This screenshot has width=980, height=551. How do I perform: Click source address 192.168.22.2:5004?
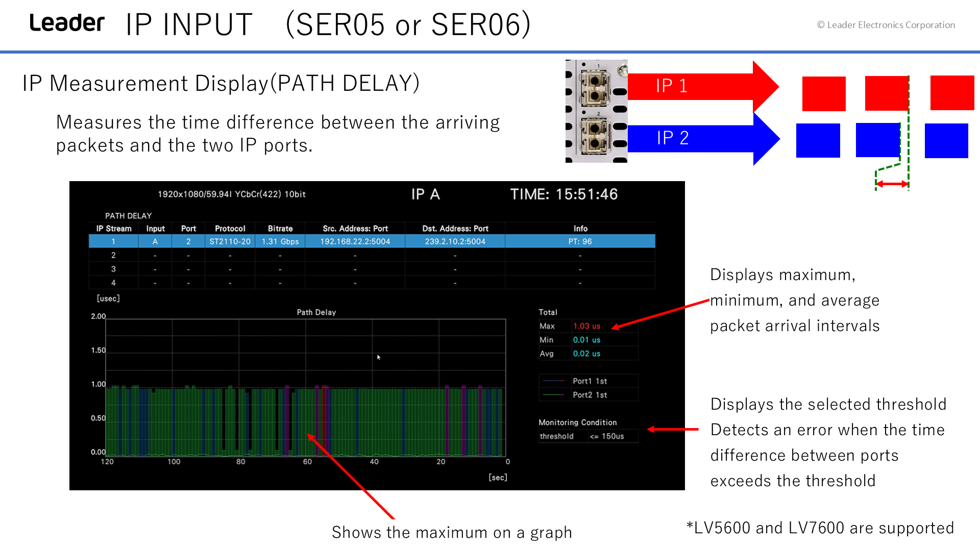pyautogui.click(x=355, y=241)
